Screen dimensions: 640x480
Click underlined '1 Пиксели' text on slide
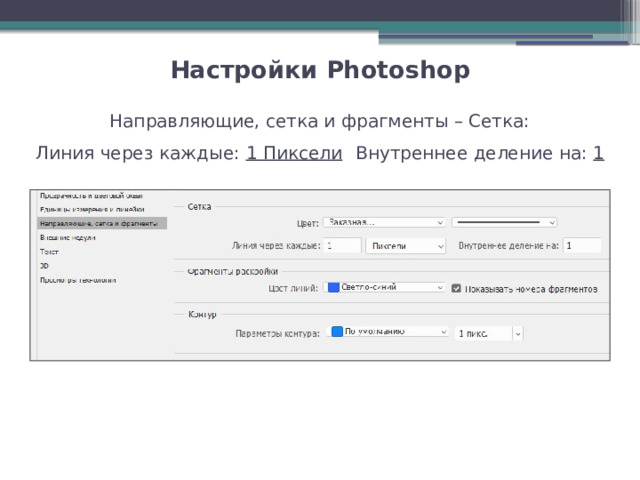[x=294, y=153]
